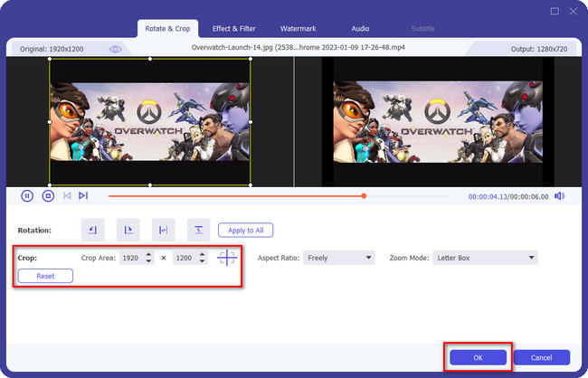Switch to Effect & Filter tab
588x378 pixels.
tap(234, 29)
